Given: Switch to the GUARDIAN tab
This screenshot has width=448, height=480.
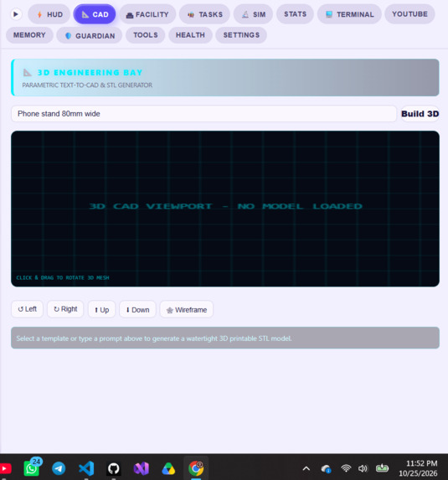Looking at the screenshot, I should tap(90, 35).
